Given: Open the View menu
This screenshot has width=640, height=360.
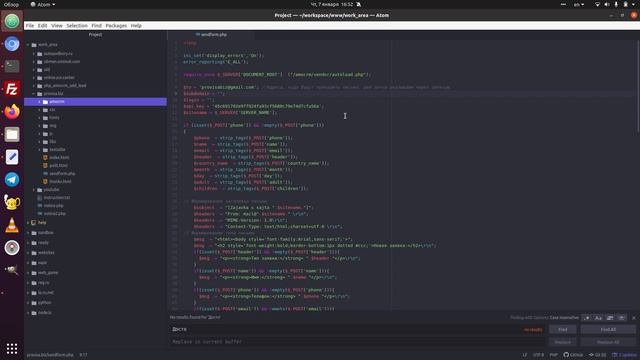Looking at the screenshot, I should pos(57,25).
